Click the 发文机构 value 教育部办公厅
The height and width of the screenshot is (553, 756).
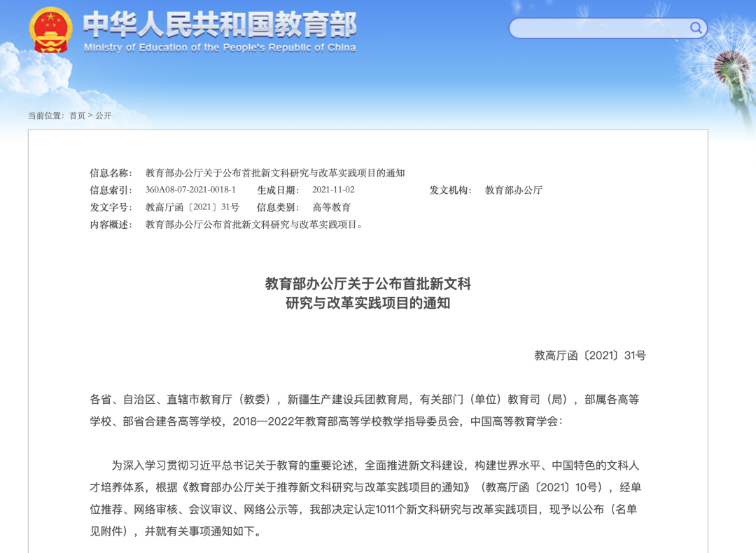(x=514, y=190)
